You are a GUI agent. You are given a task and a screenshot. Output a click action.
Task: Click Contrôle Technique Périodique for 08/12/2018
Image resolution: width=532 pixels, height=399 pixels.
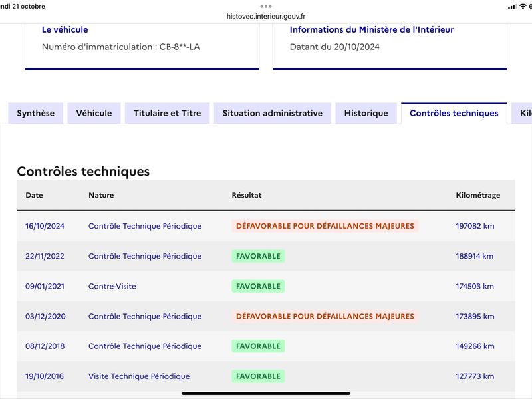145,346
